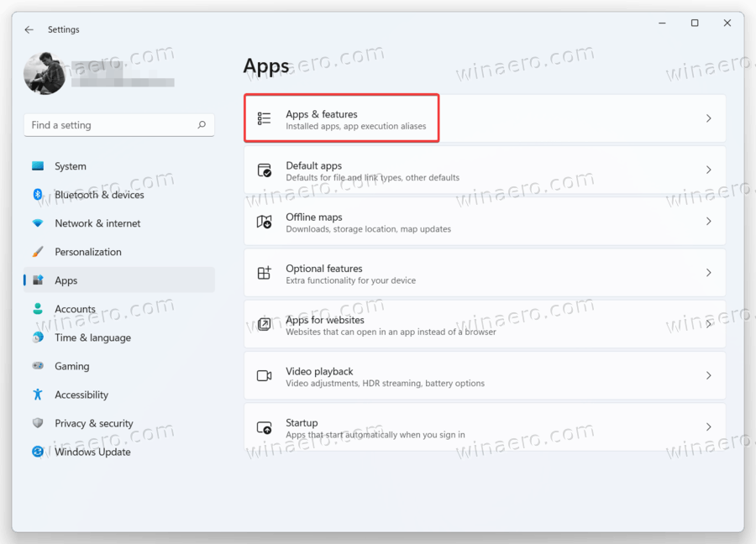Open Default apps label

(x=314, y=165)
